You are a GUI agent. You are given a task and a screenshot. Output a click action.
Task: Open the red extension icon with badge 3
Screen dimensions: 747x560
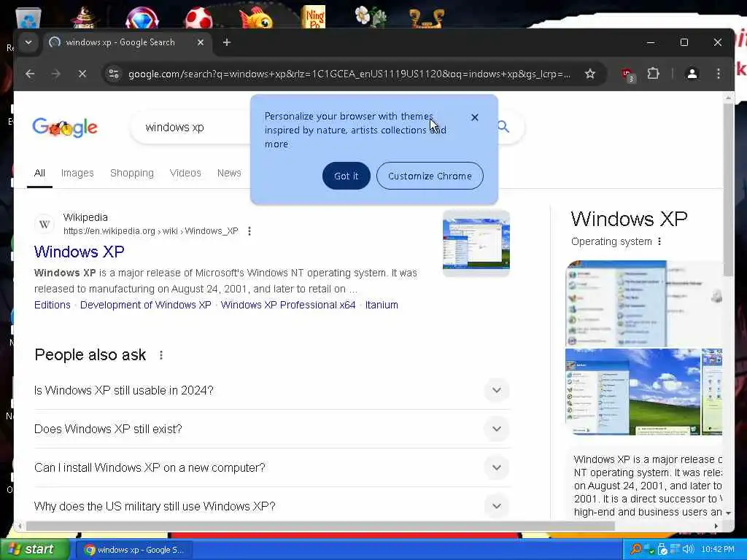628,75
